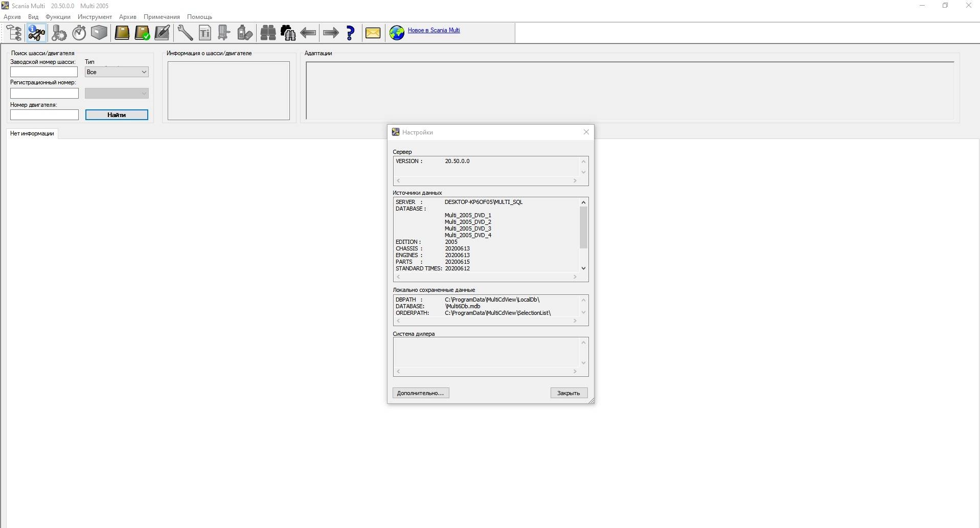
Task: Expand disabled dropdown beside registration number field
Action: pos(117,93)
